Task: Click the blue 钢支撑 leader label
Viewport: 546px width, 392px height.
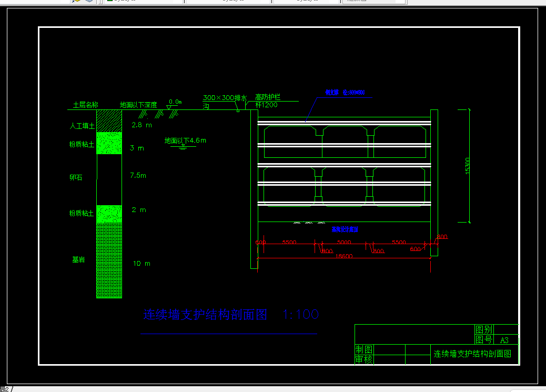Action: tap(345, 92)
